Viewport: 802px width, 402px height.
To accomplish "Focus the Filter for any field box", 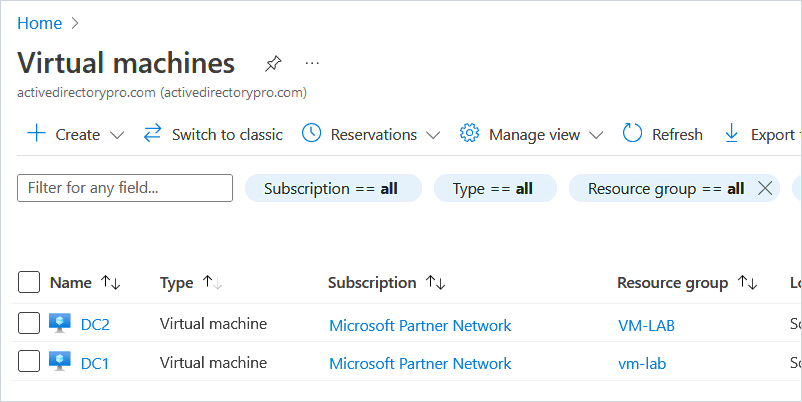I will click(125, 188).
